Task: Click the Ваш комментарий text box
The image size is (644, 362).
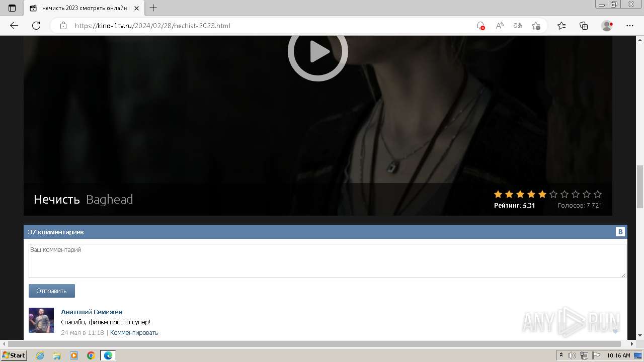Action: (328, 261)
